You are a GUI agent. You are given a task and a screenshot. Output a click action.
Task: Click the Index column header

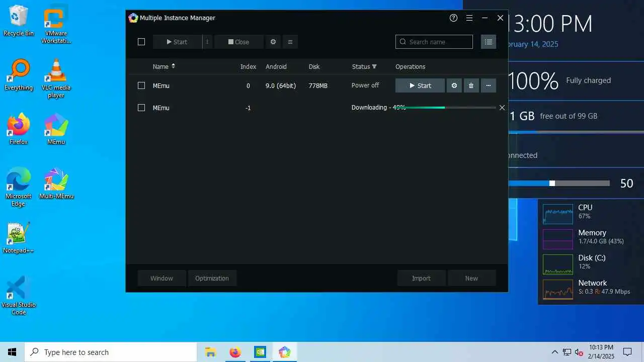click(x=248, y=66)
